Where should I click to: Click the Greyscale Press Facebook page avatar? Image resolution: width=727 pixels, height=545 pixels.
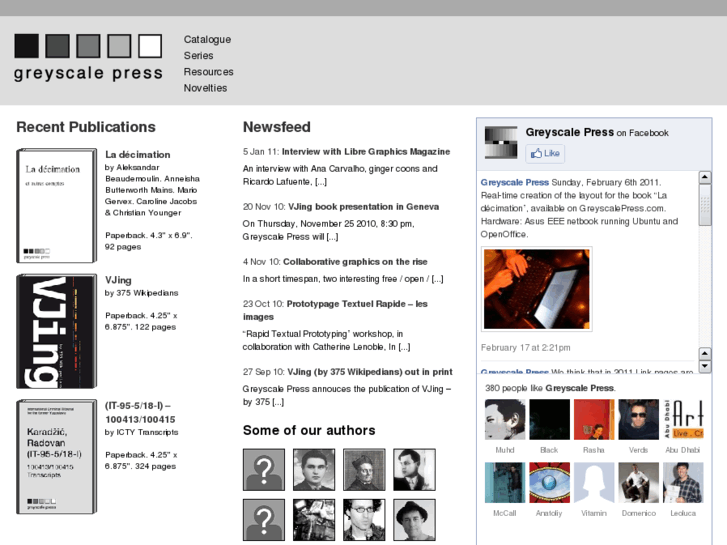501,142
